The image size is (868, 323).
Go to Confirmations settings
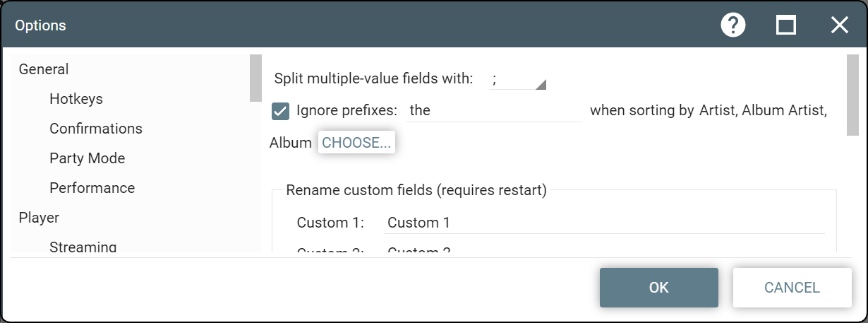coord(96,129)
